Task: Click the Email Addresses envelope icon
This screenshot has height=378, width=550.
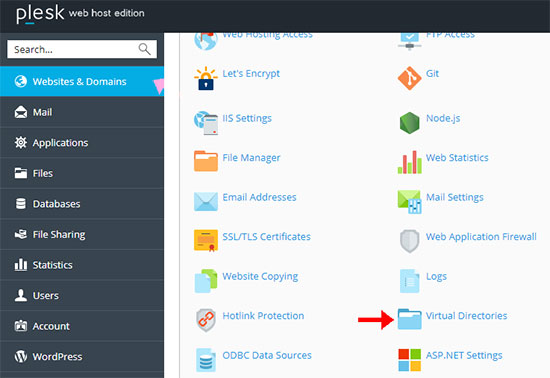Action: 206,201
